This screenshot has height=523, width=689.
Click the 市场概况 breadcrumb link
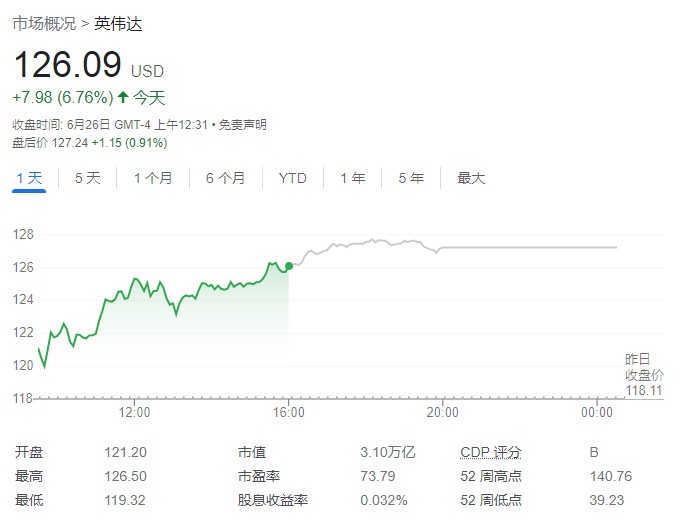pos(44,23)
